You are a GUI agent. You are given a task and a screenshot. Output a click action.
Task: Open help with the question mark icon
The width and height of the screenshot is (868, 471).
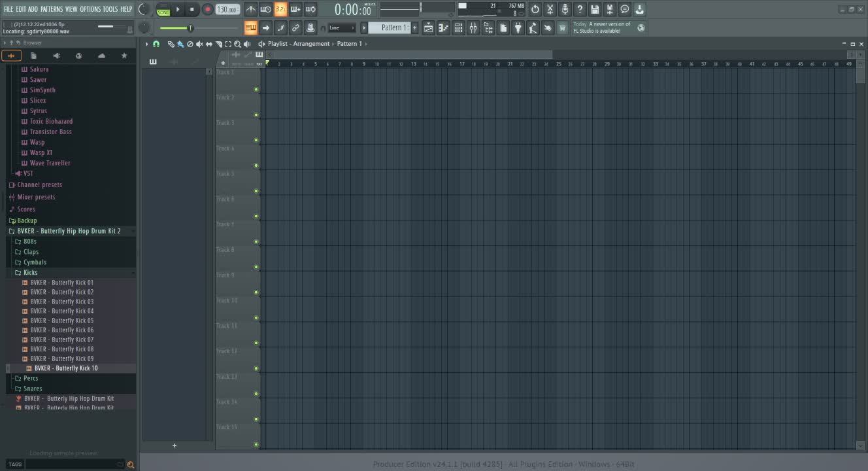click(580, 9)
